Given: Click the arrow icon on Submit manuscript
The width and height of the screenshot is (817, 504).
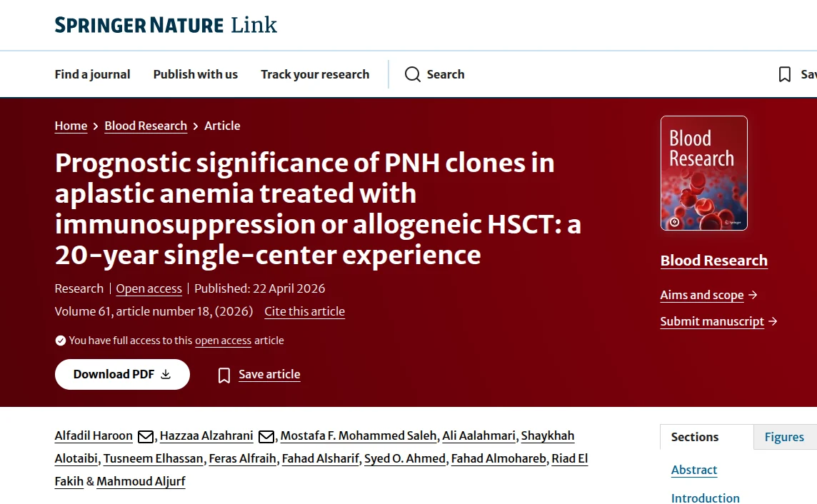Looking at the screenshot, I should tap(773, 321).
